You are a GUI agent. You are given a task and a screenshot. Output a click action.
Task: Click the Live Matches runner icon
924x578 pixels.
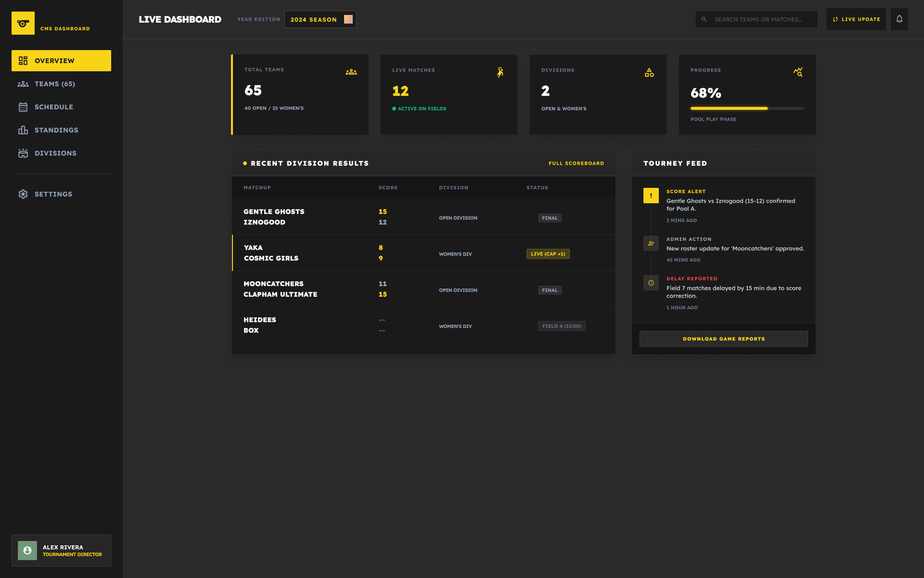coord(500,72)
